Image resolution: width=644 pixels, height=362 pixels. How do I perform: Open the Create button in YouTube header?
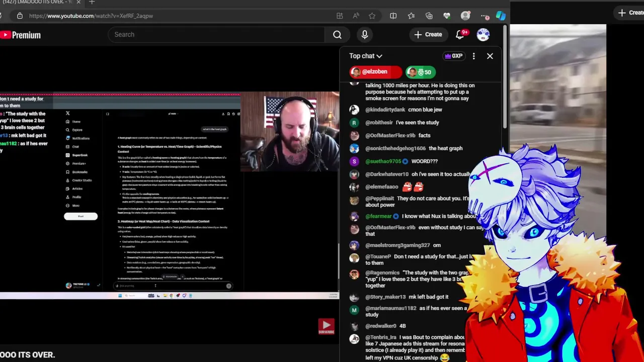(x=428, y=35)
